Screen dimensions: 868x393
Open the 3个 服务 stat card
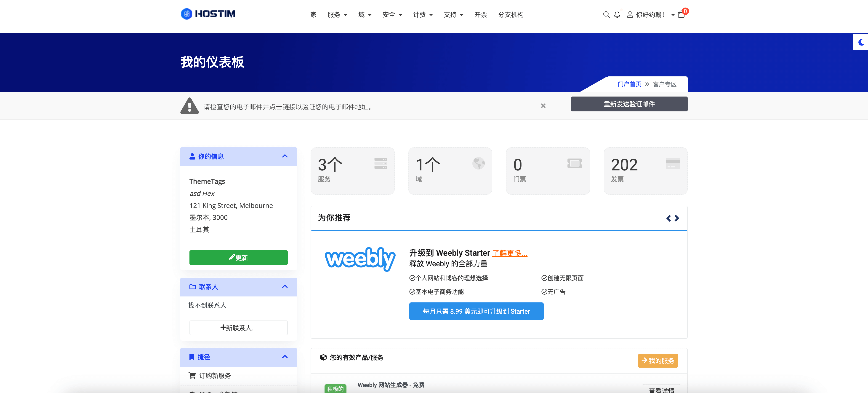click(x=352, y=171)
